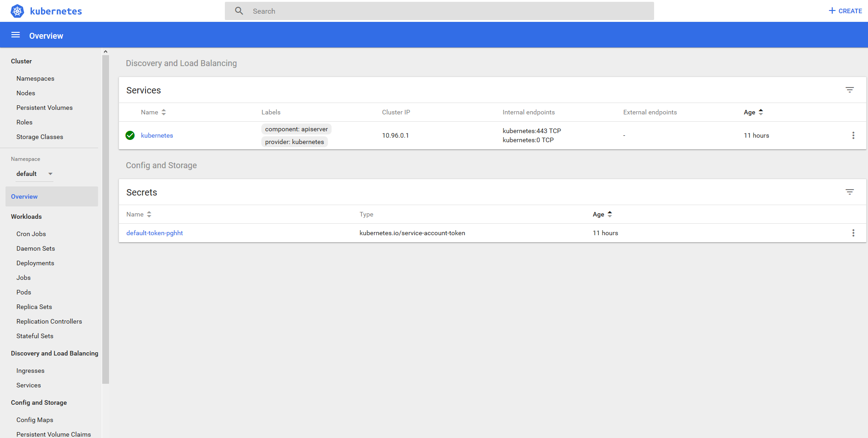Open actions menu for kubernetes service
Screen dimensions: 868x438
click(853, 135)
